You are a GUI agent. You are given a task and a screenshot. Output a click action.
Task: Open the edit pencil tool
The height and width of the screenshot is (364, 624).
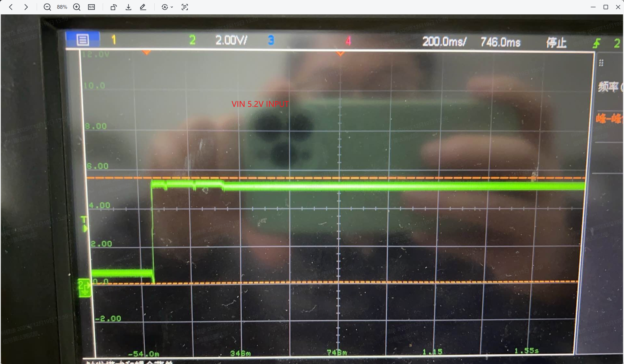pos(143,7)
